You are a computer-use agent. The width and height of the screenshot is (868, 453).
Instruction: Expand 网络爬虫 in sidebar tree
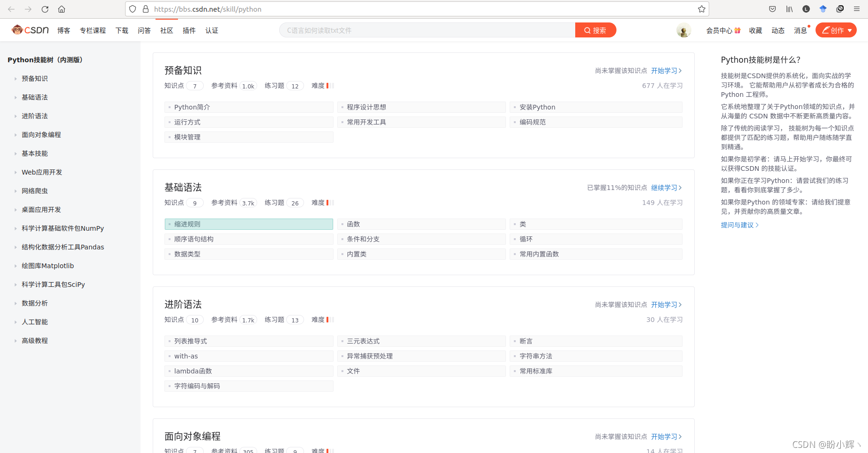point(35,191)
